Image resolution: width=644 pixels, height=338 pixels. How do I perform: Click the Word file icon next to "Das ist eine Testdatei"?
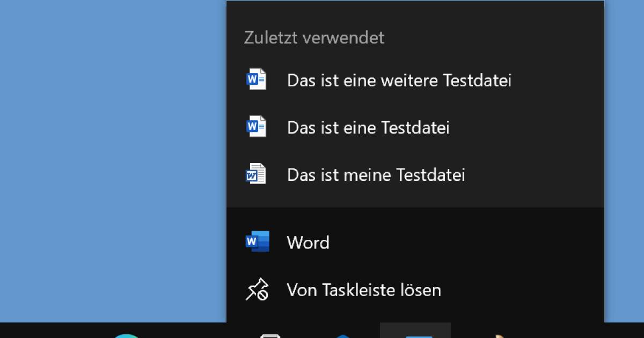pyautogui.click(x=256, y=126)
